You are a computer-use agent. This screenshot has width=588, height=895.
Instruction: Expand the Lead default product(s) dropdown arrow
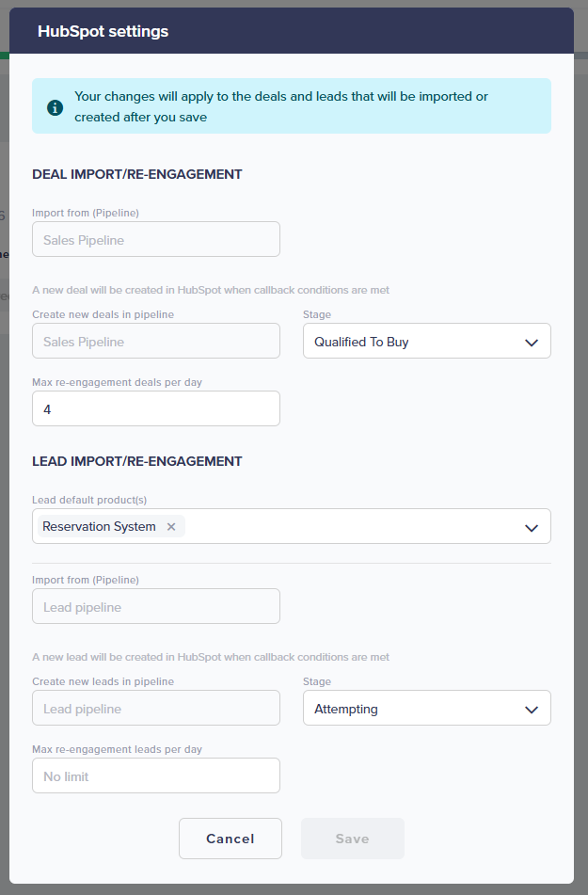click(x=531, y=527)
